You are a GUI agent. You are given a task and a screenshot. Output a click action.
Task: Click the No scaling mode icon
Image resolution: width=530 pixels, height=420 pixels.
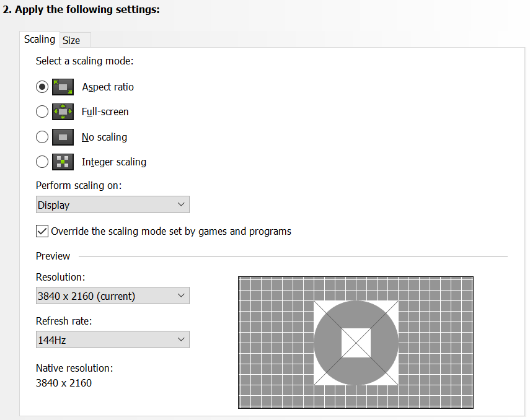coord(63,137)
